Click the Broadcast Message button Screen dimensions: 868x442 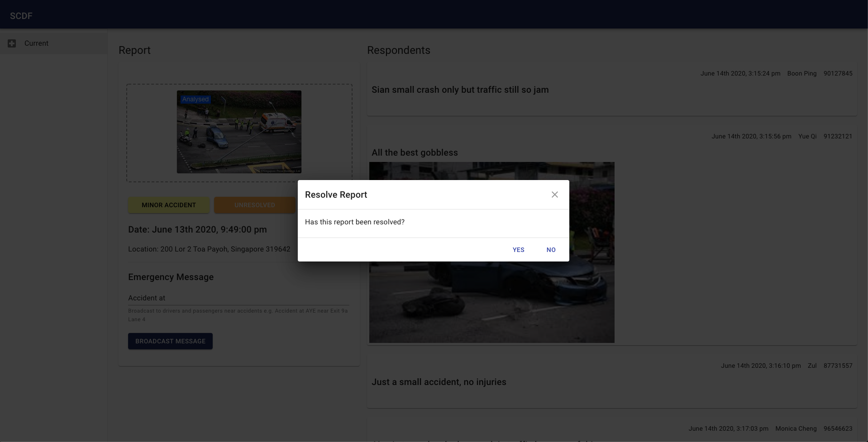170,341
